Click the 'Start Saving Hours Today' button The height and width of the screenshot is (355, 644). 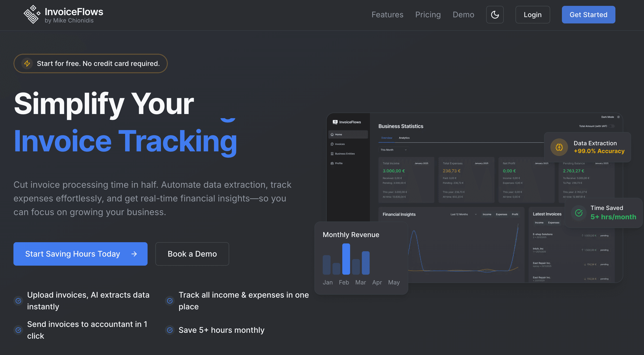(x=81, y=254)
